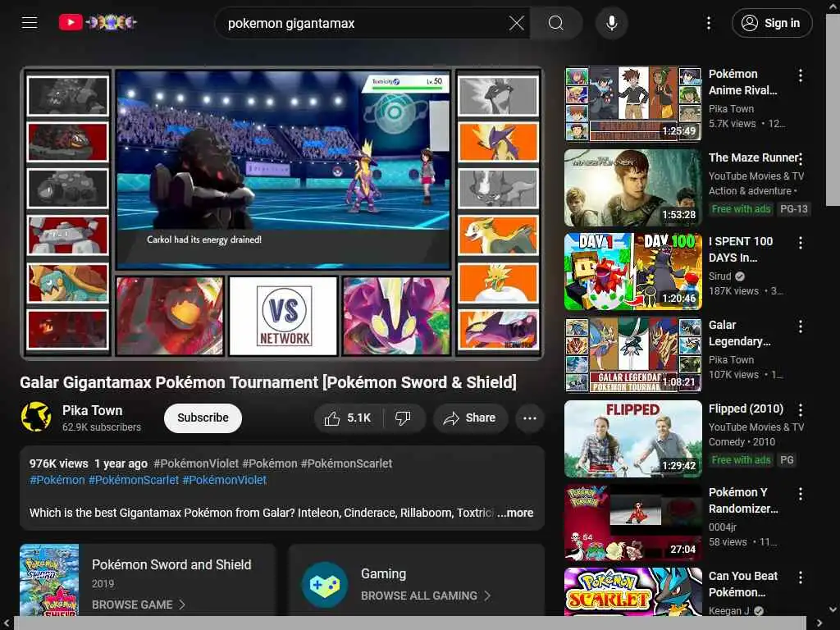
Task: Subscribe to Pika Town
Action: click(203, 418)
